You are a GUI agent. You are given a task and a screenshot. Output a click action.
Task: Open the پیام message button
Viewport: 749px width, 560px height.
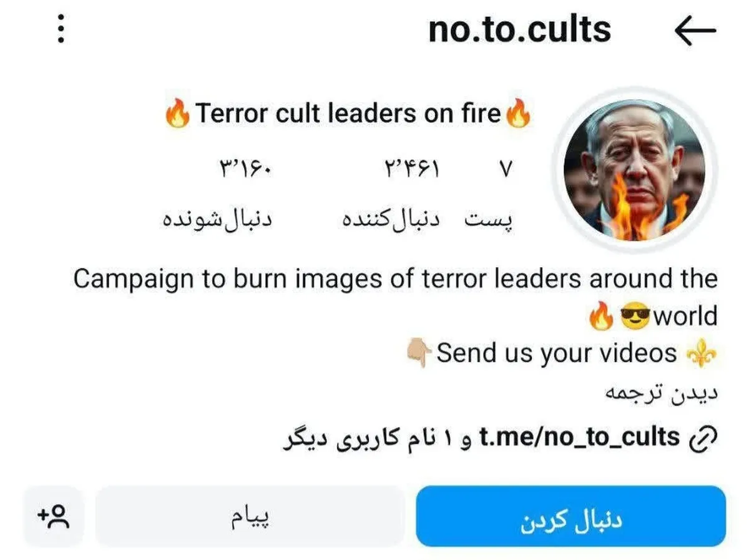[x=250, y=516]
